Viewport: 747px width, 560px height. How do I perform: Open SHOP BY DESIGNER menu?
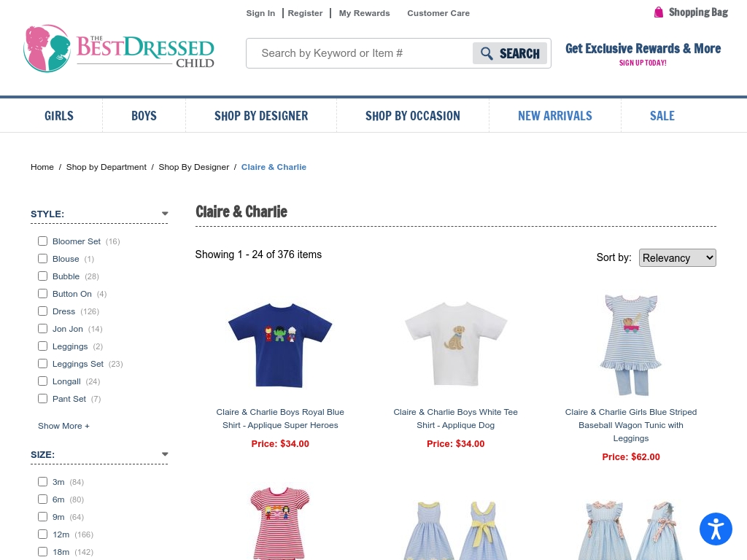tap(261, 116)
